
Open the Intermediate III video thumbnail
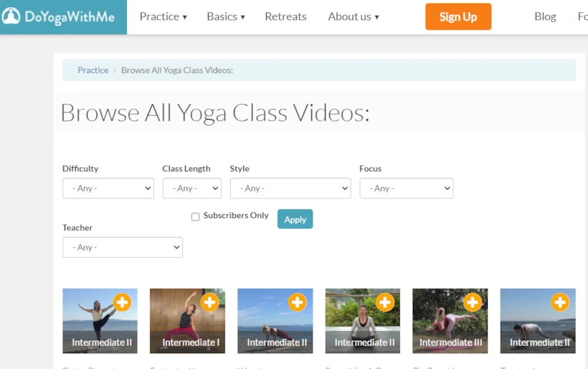450,321
